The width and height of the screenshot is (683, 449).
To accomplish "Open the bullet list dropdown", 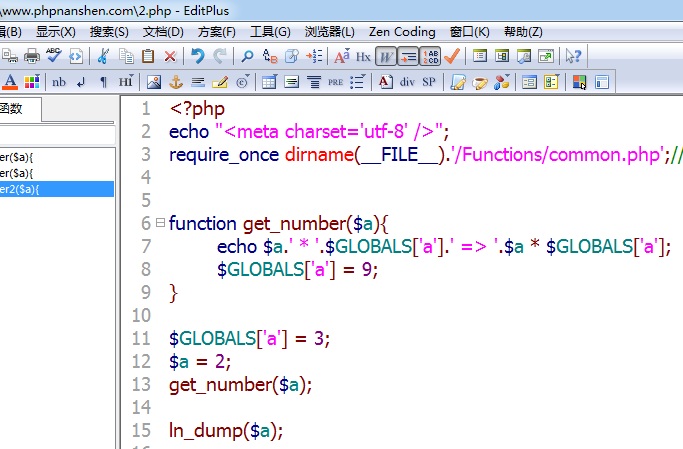I will [358, 82].
